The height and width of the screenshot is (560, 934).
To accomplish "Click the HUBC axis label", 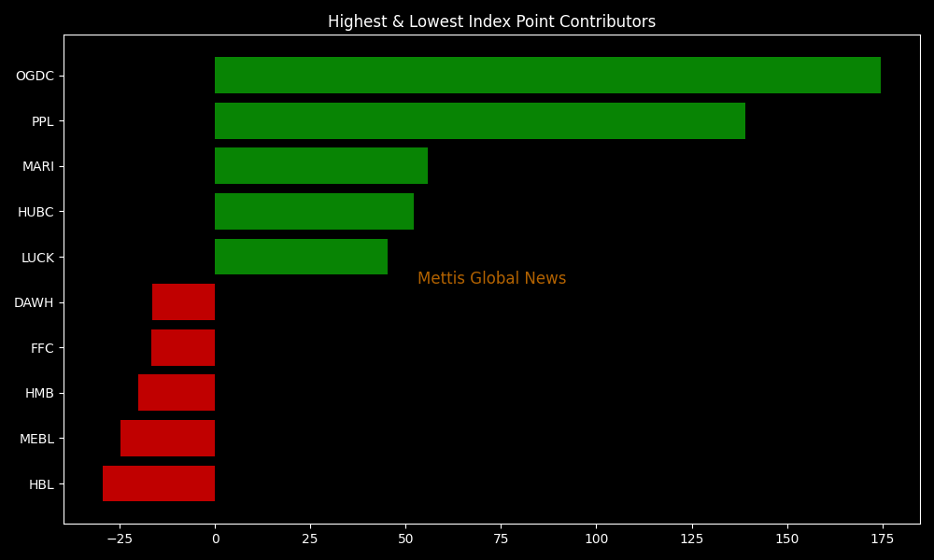I will [x=35, y=213].
